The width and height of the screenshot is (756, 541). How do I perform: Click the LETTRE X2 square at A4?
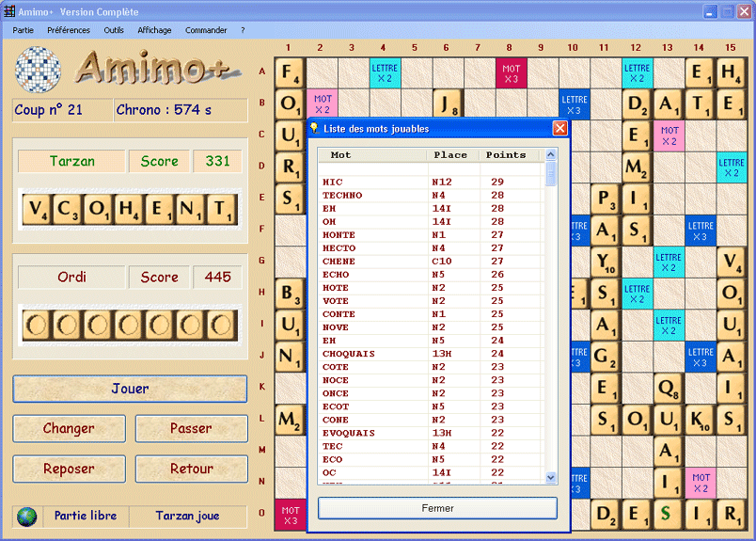[385, 72]
